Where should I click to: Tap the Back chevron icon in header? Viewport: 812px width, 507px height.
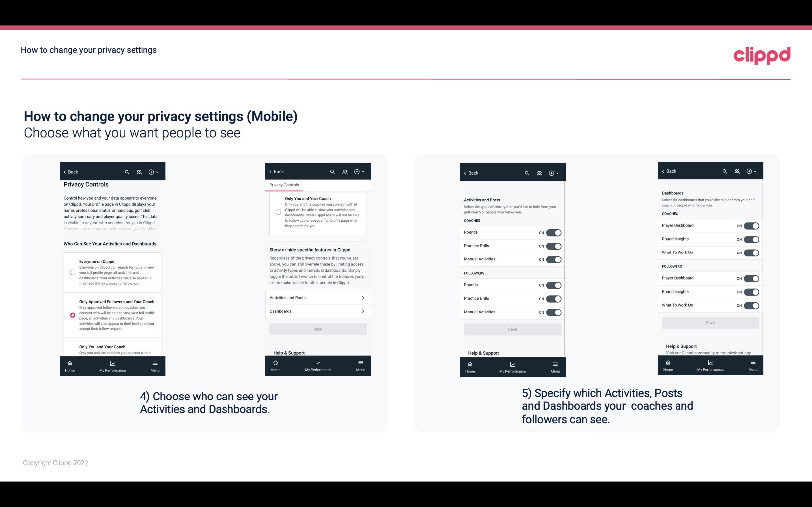tap(65, 172)
